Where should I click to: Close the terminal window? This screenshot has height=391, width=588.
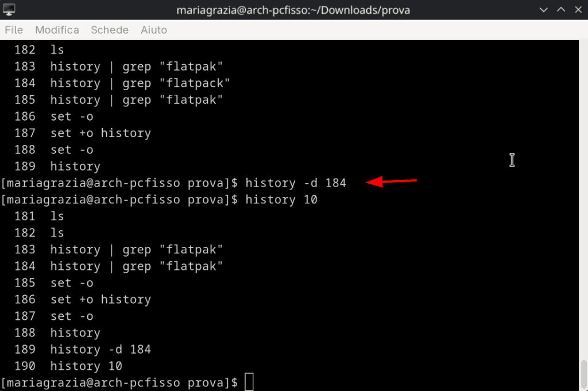(x=578, y=10)
